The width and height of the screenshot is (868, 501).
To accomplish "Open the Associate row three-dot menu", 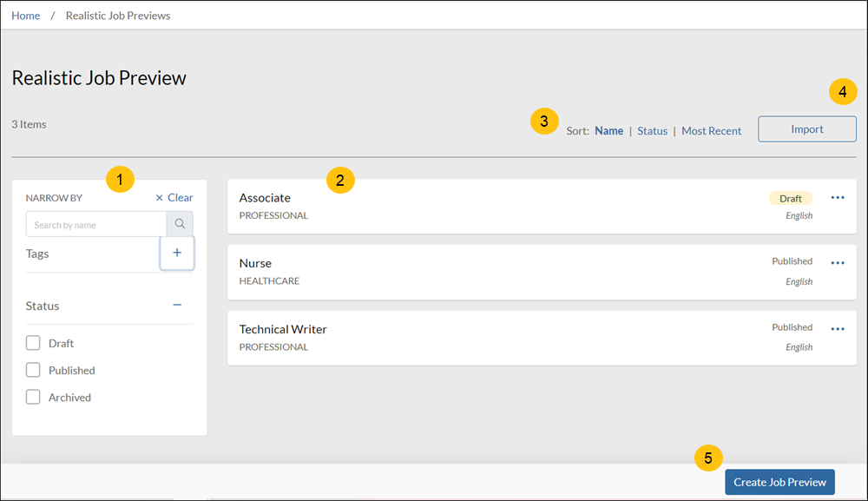I will (837, 198).
